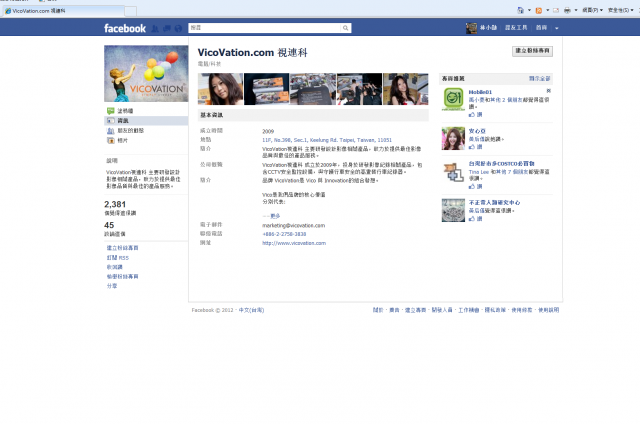Open second photo showing orange product boxes

[x=267, y=89]
